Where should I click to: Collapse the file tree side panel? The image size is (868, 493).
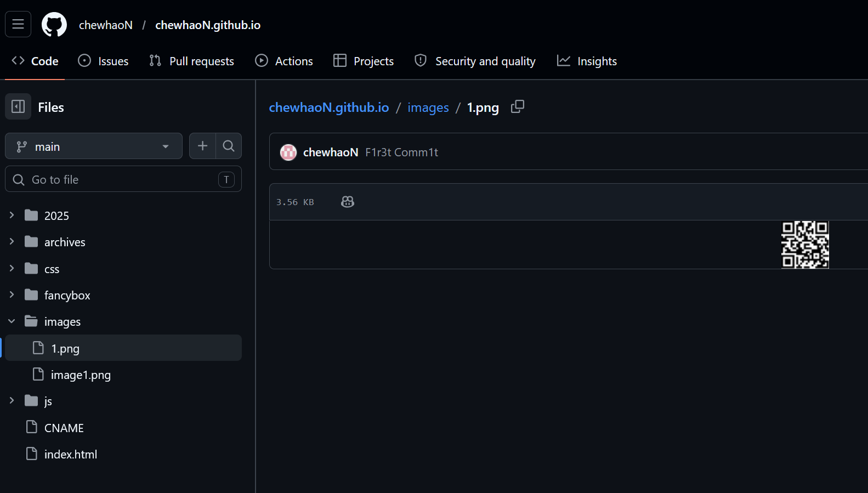pyautogui.click(x=18, y=106)
